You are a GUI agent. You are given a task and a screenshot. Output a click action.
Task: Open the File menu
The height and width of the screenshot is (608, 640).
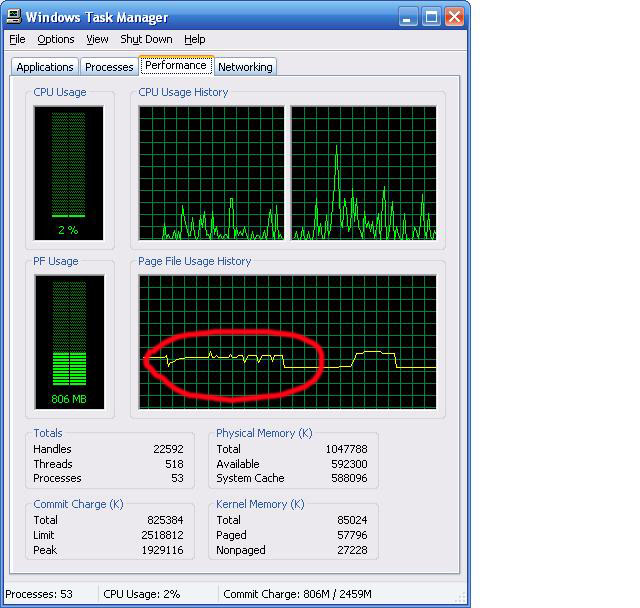(x=17, y=39)
